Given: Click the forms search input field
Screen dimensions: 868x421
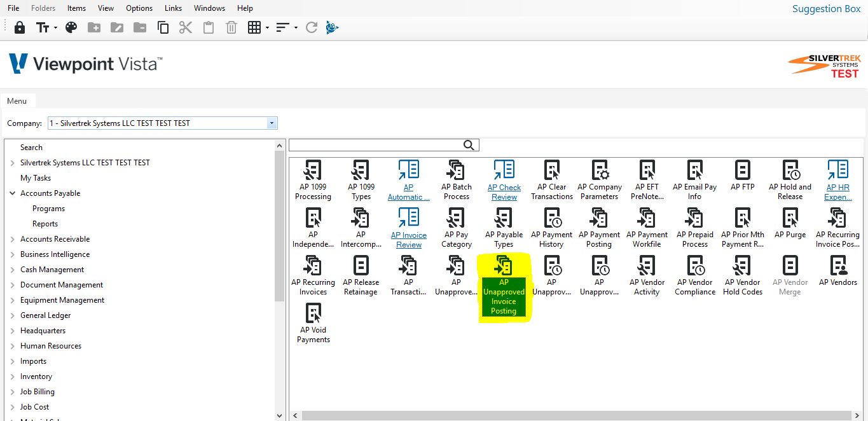Looking at the screenshot, I should tap(375, 145).
